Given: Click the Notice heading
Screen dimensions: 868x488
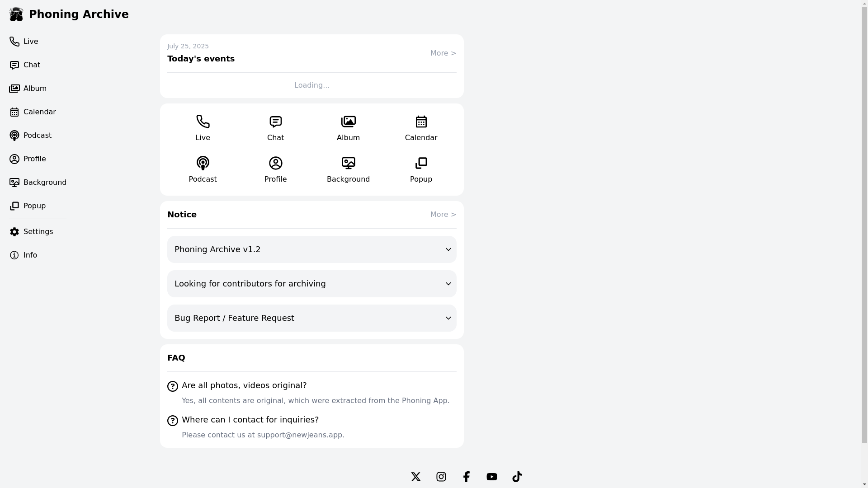Looking at the screenshot, I should pos(182,215).
